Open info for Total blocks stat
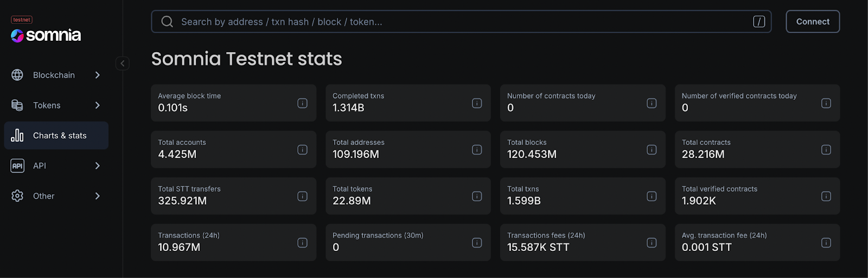This screenshot has height=278, width=868. [652, 150]
